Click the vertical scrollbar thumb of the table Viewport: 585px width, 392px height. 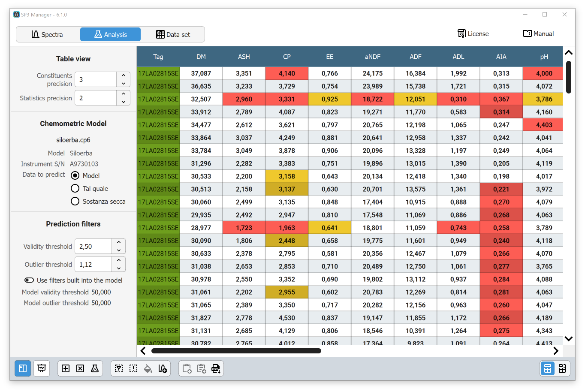[x=568, y=77]
